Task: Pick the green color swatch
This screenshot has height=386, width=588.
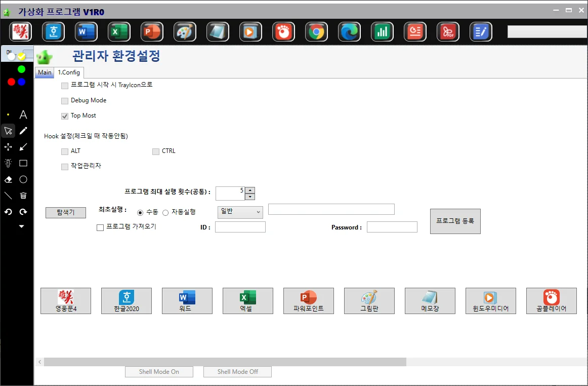Action: [21, 69]
